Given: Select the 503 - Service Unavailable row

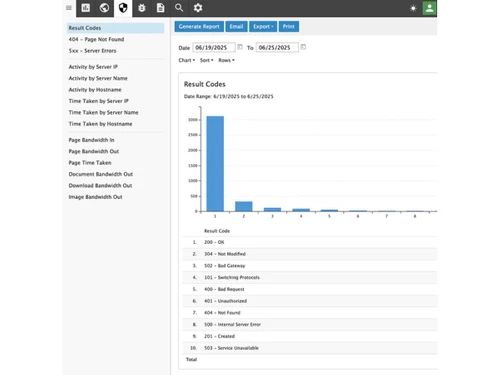Looking at the screenshot, I should (x=310, y=348).
